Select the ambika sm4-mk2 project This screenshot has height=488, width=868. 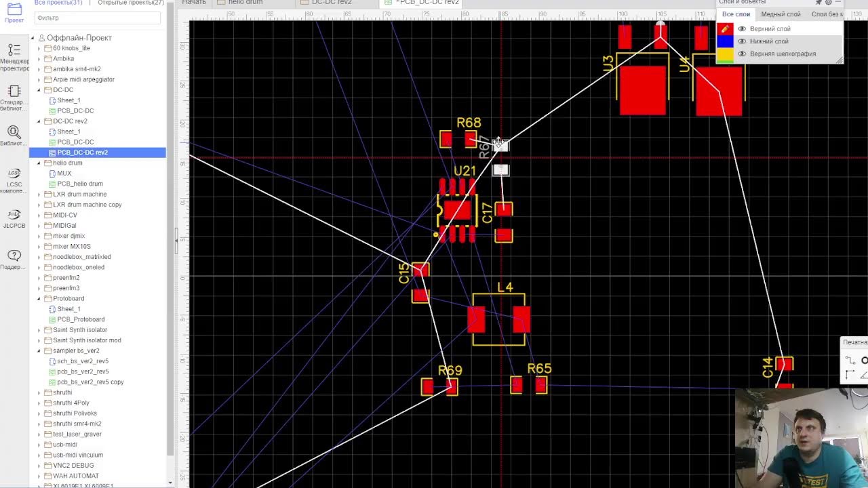77,69
